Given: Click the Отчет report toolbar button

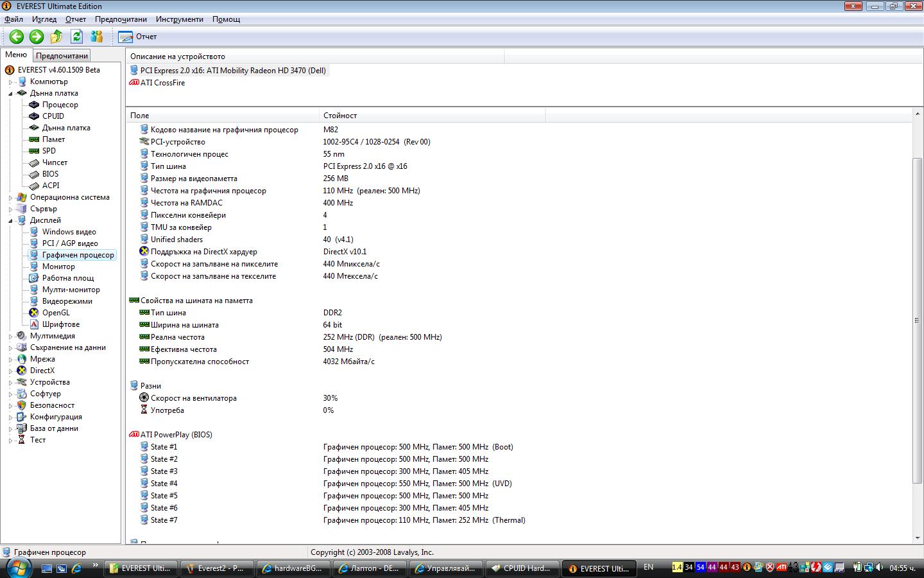Looking at the screenshot, I should click(x=137, y=37).
